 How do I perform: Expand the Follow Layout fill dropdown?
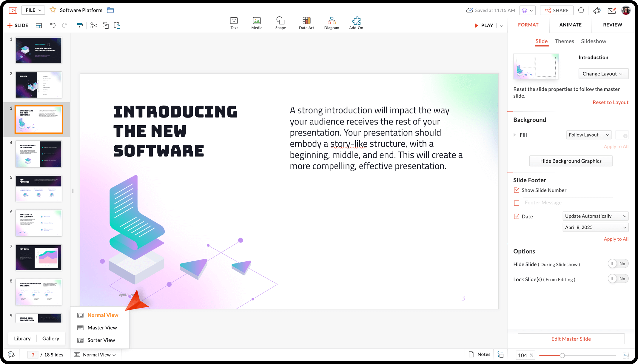[x=588, y=135]
